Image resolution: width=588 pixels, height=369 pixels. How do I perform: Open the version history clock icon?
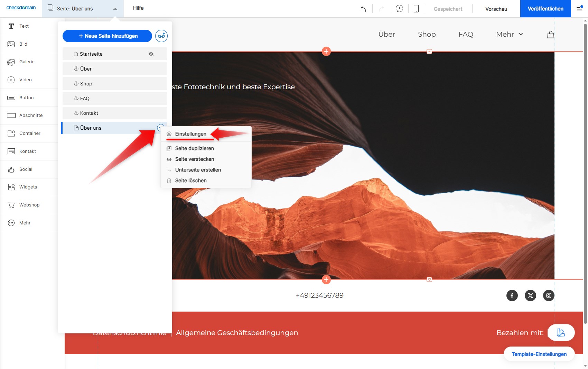point(399,9)
